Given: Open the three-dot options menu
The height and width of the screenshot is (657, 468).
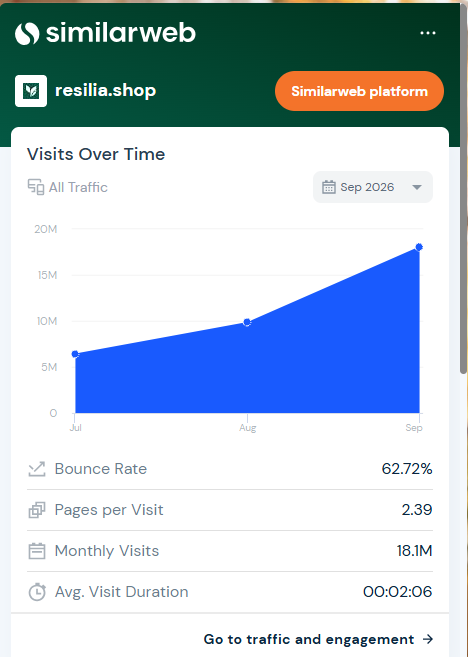Looking at the screenshot, I should tap(428, 33).
